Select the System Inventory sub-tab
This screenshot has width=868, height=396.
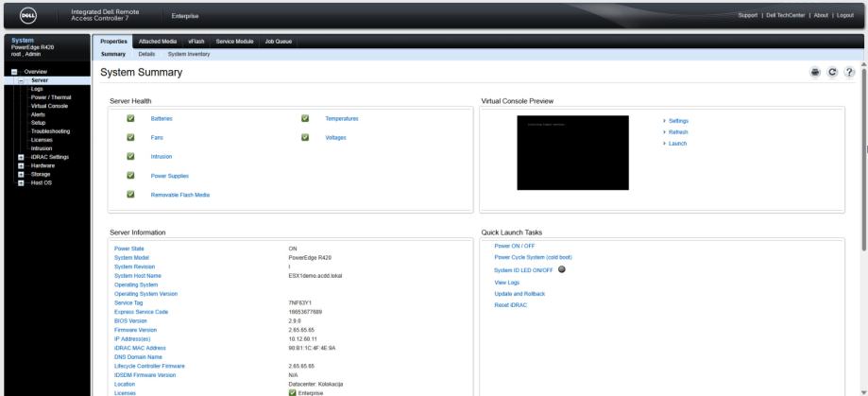(x=189, y=54)
